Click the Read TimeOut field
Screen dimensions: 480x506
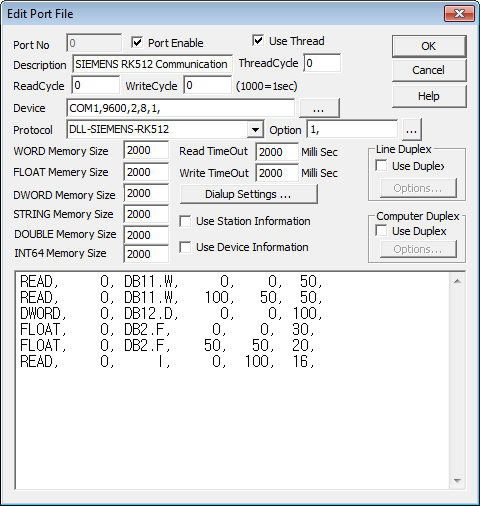277,152
